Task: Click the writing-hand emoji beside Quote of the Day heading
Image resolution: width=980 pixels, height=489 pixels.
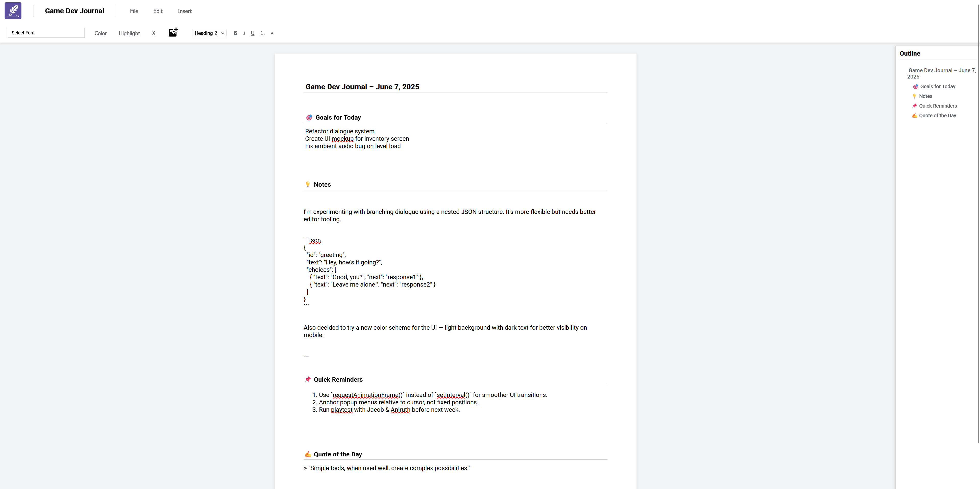Action: [x=308, y=454]
